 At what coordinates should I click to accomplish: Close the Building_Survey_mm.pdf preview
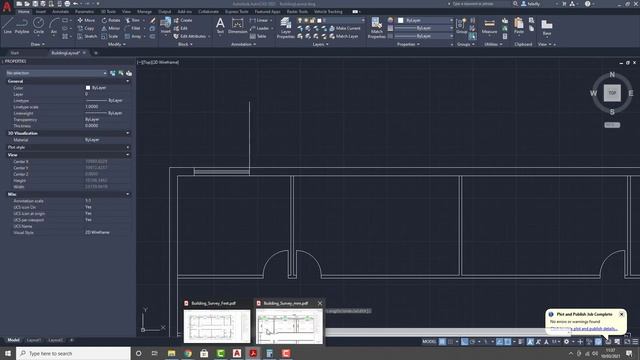pos(320,303)
